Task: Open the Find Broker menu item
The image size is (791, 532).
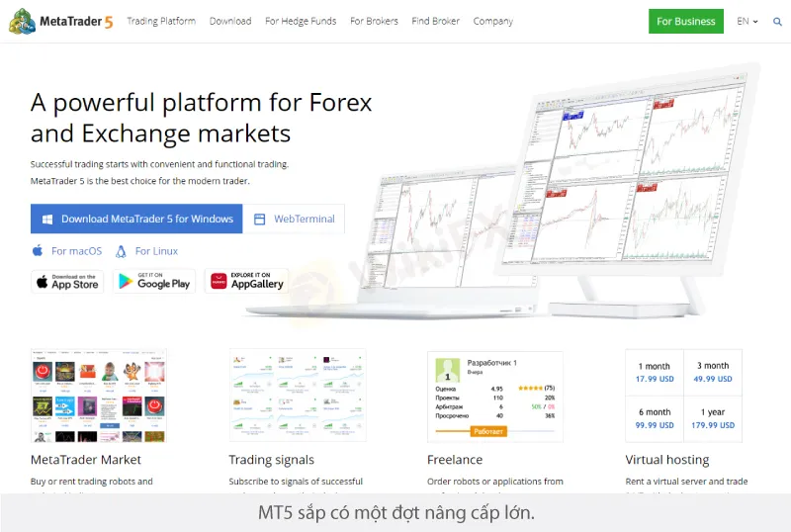Action: coord(436,21)
